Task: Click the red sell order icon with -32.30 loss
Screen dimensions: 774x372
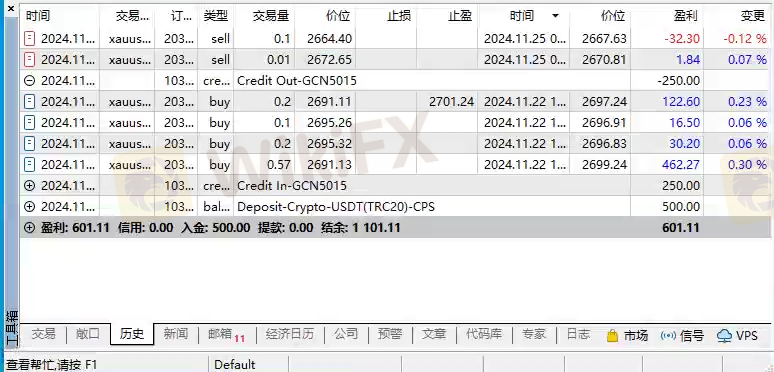Action: pyautogui.click(x=30, y=38)
